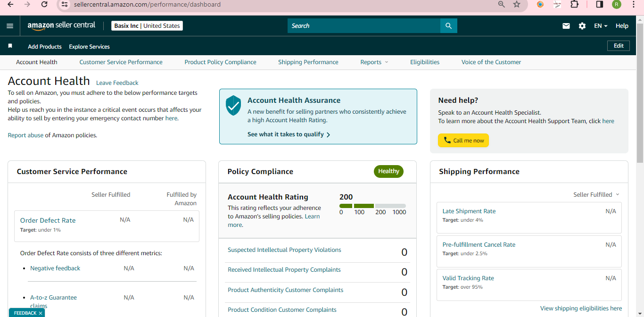Expand 'See what it takes to qualify'
644x317 pixels.
pos(289,134)
